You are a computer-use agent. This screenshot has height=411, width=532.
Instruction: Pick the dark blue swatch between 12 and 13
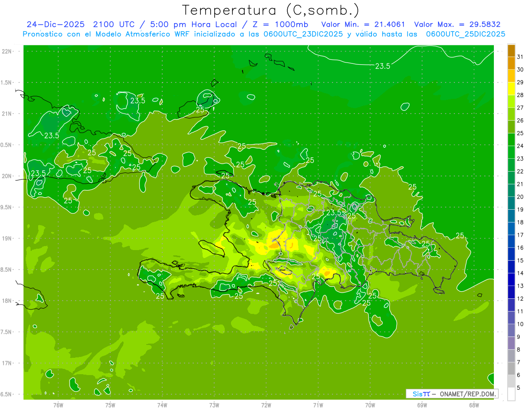click(511, 292)
